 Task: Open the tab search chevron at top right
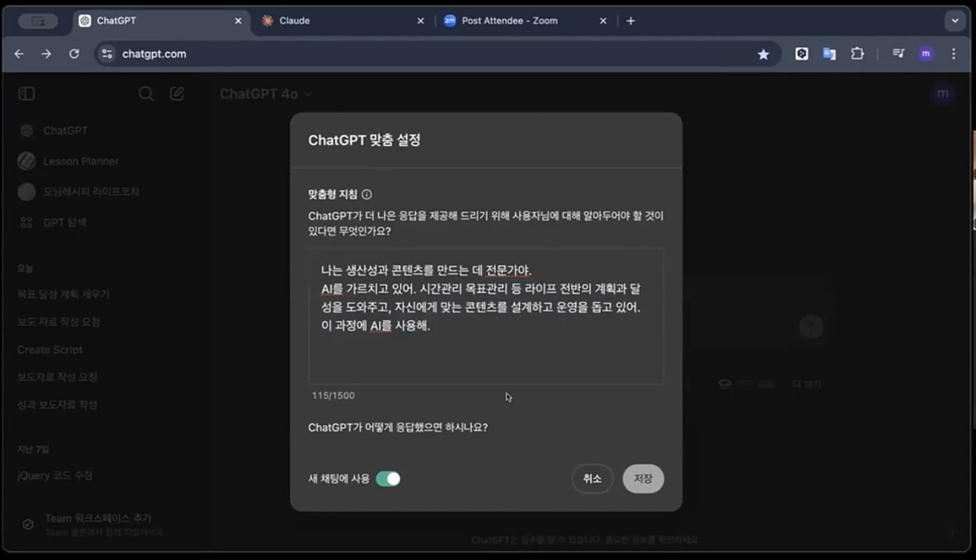click(x=955, y=20)
